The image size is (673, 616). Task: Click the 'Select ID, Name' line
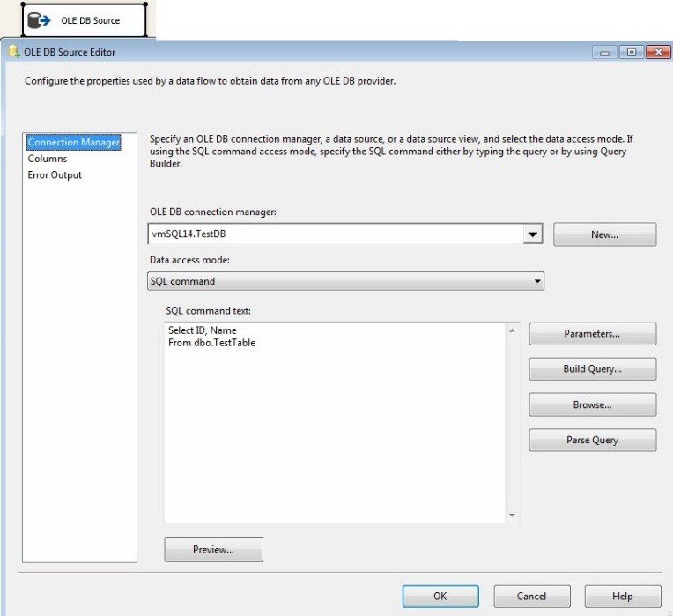tap(202, 330)
